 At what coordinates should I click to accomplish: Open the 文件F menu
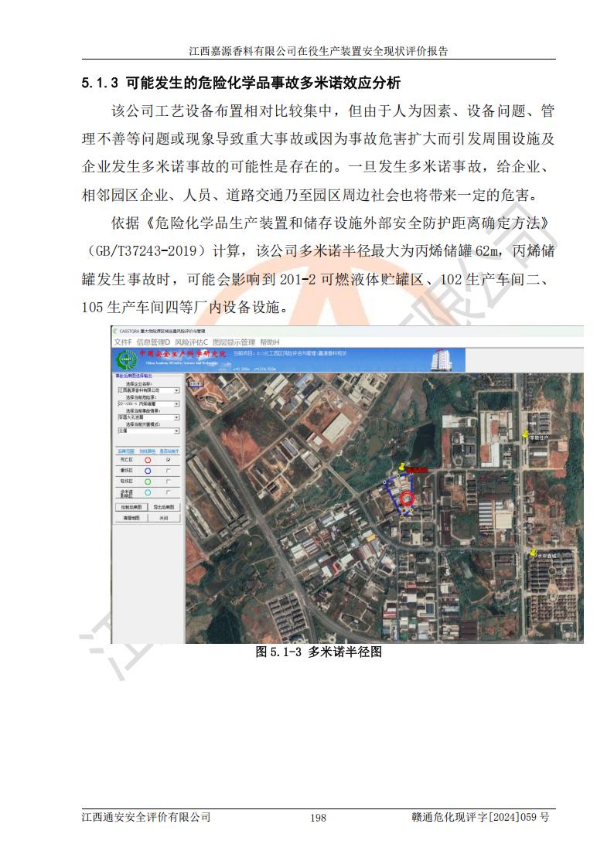point(123,342)
